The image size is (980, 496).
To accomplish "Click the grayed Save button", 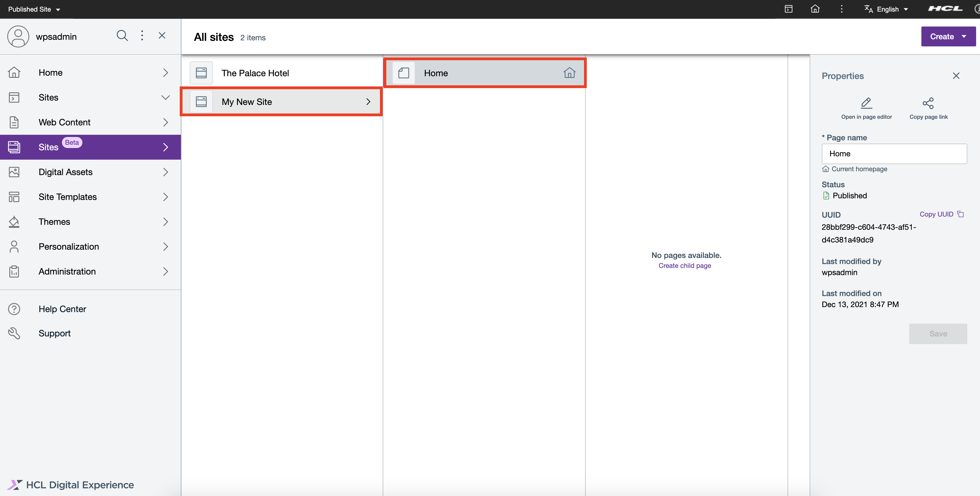I will click(938, 334).
